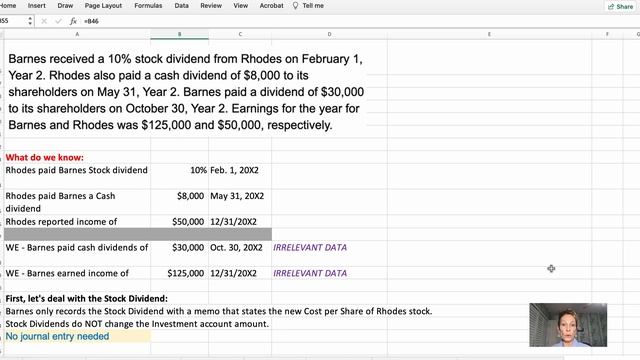Viewport: 640px width, 360px height.
Task: Select 'Rhodes paid Barnes a Cash dividend' cell
Action: (x=77, y=202)
